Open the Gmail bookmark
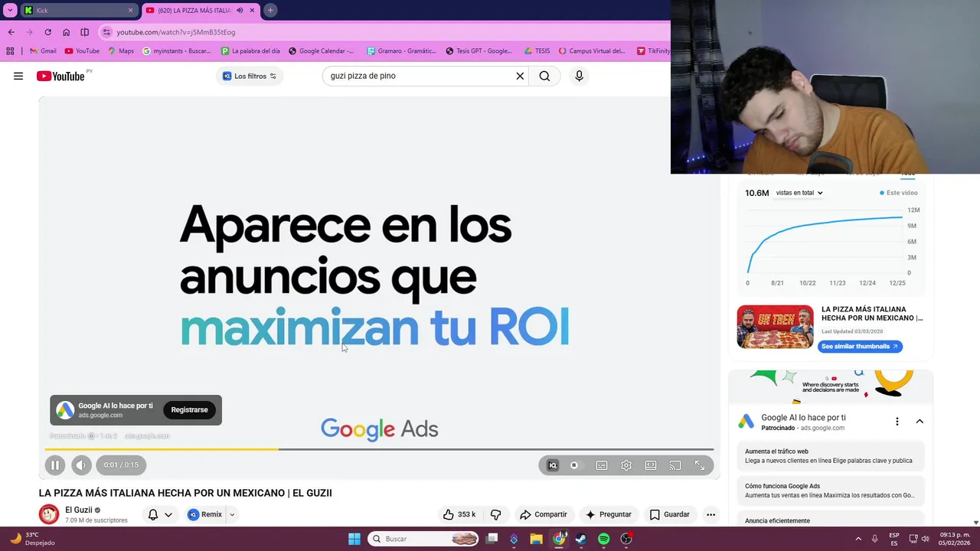 43,51
